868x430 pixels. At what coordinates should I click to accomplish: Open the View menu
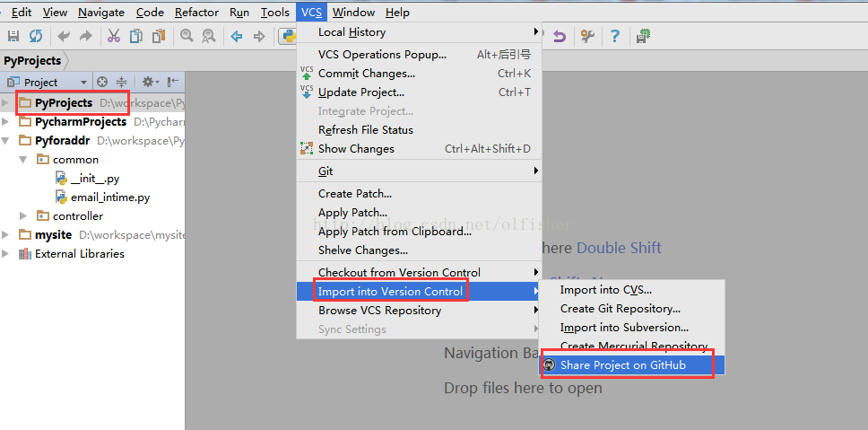(x=55, y=13)
